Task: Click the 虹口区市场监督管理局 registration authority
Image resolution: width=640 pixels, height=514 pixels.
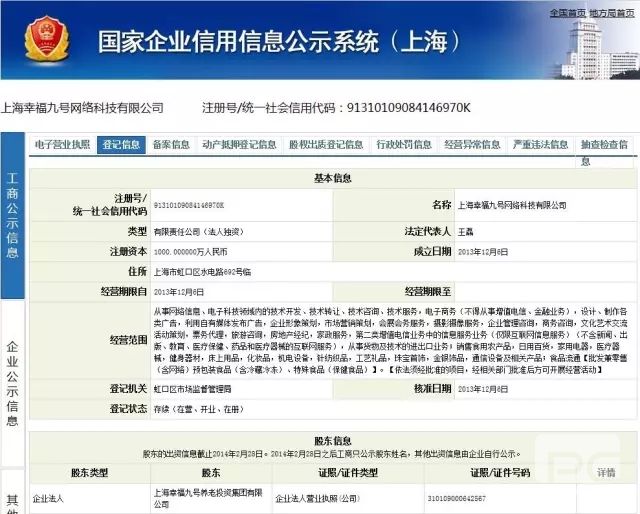Action: (x=192, y=389)
